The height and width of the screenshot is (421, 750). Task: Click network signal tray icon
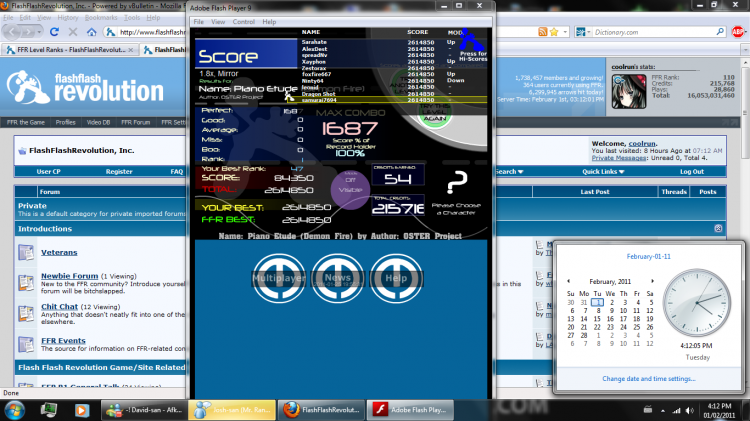click(676, 410)
